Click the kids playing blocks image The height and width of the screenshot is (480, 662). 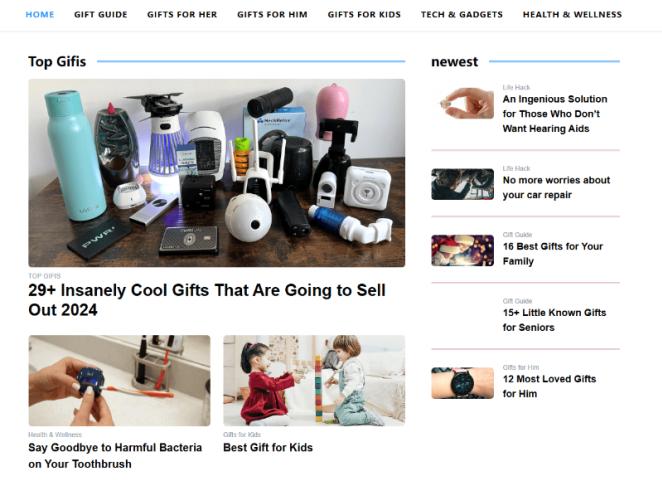click(314, 380)
